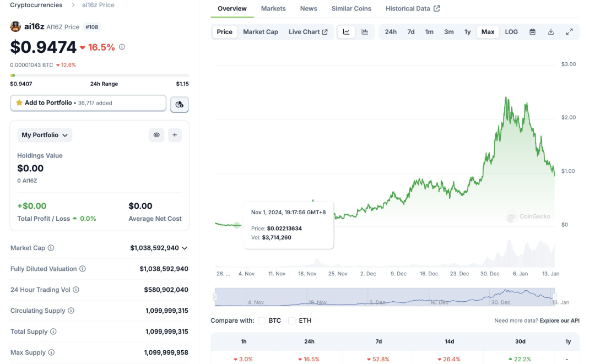This screenshot has height=364, width=595.
Task: Click Max Supply info icon
Action: [51, 352]
